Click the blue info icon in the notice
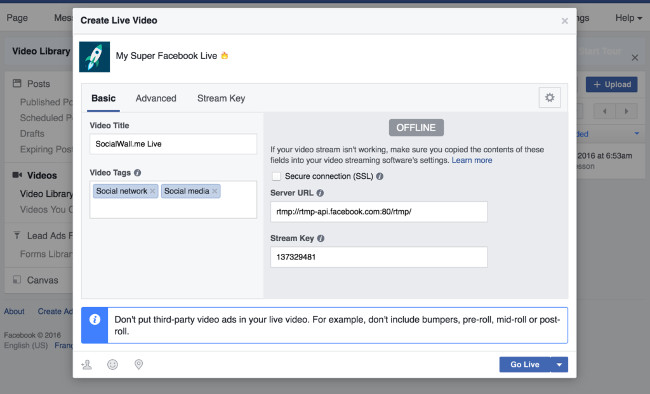The height and width of the screenshot is (394, 650). point(95,320)
